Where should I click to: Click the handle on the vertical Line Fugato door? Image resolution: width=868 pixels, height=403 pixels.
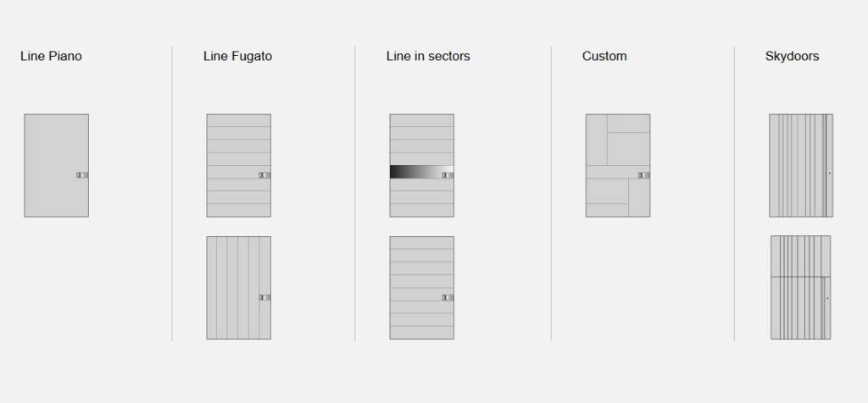[265, 297]
